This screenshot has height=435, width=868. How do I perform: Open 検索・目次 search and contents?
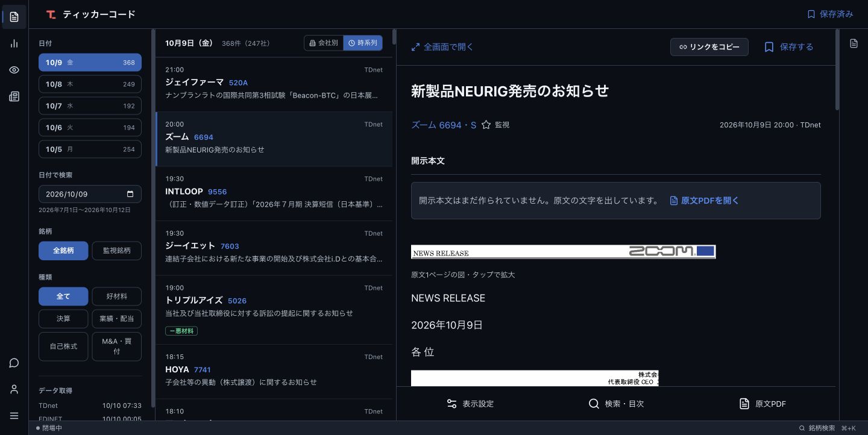coord(616,404)
